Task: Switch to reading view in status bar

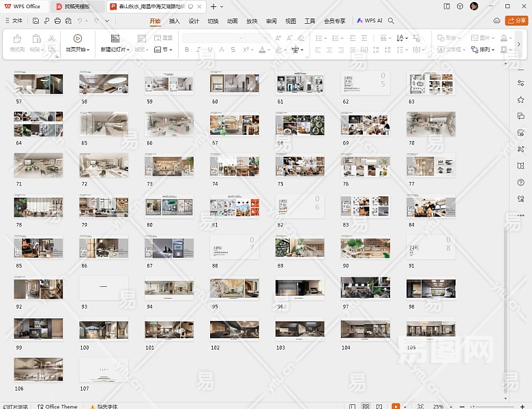Action: point(379,406)
